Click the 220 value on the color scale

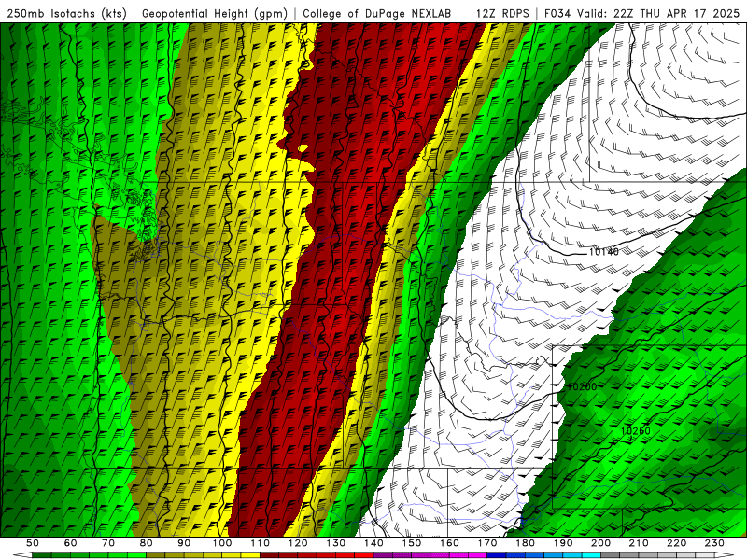677,543
